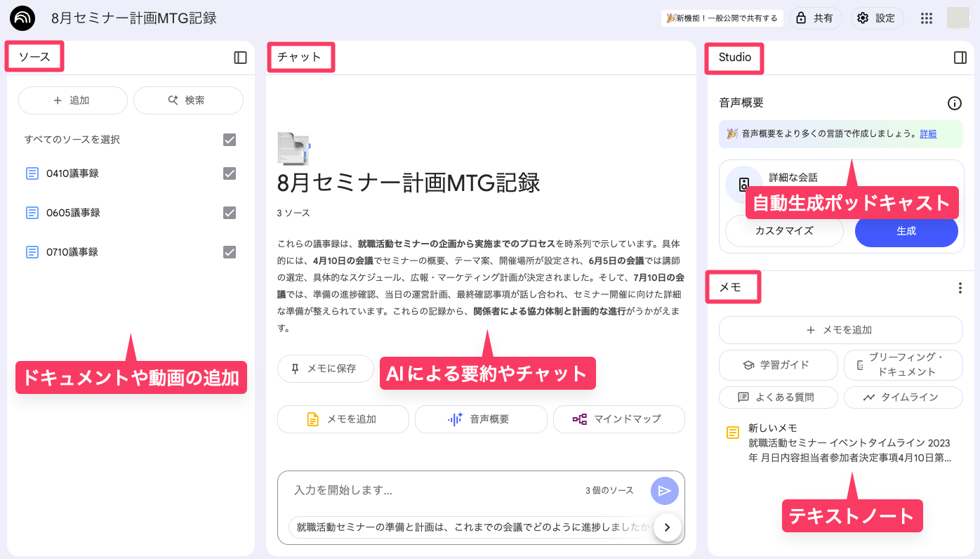Click the 詳細 link in the banner

tap(928, 133)
